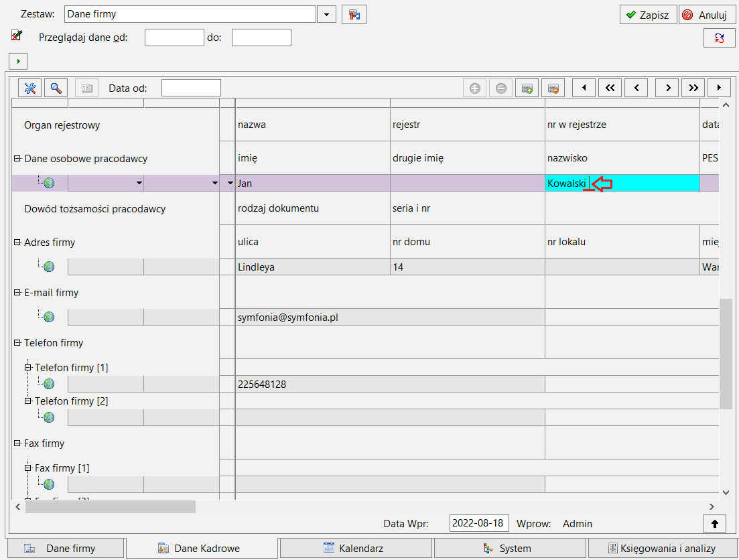Open the Kalendarz tab
This screenshot has height=560, width=739.
356,548
